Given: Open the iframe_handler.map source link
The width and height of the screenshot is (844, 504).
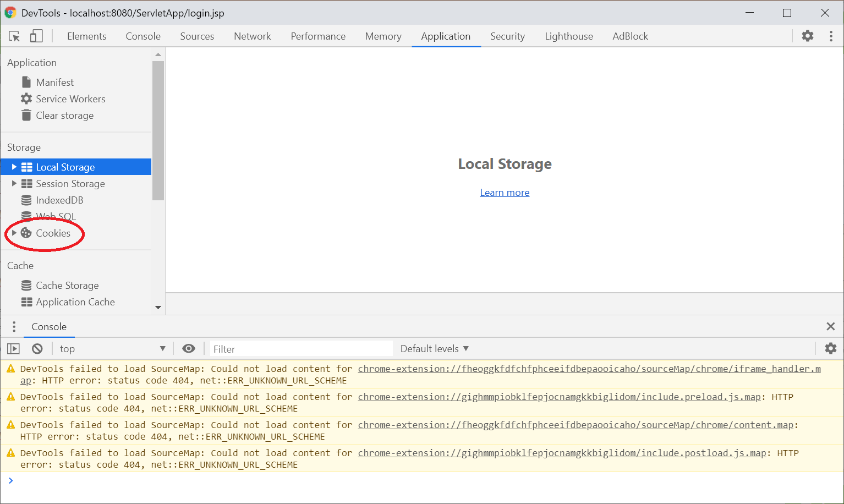Looking at the screenshot, I should (589, 369).
